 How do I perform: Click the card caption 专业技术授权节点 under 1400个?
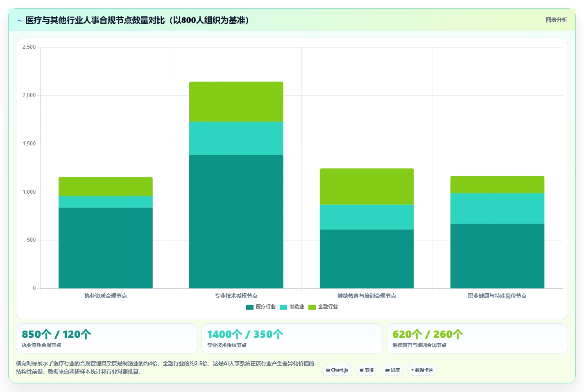[x=227, y=345]
